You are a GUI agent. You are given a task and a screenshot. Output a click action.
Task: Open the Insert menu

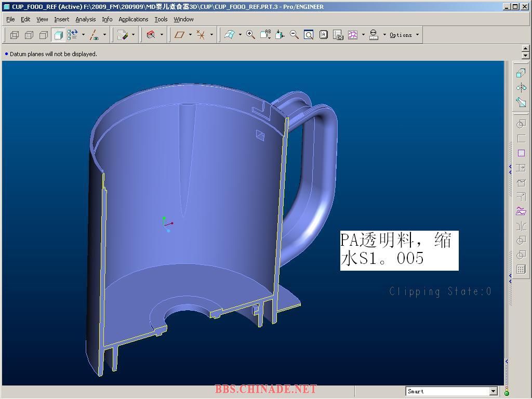(61, 19)
